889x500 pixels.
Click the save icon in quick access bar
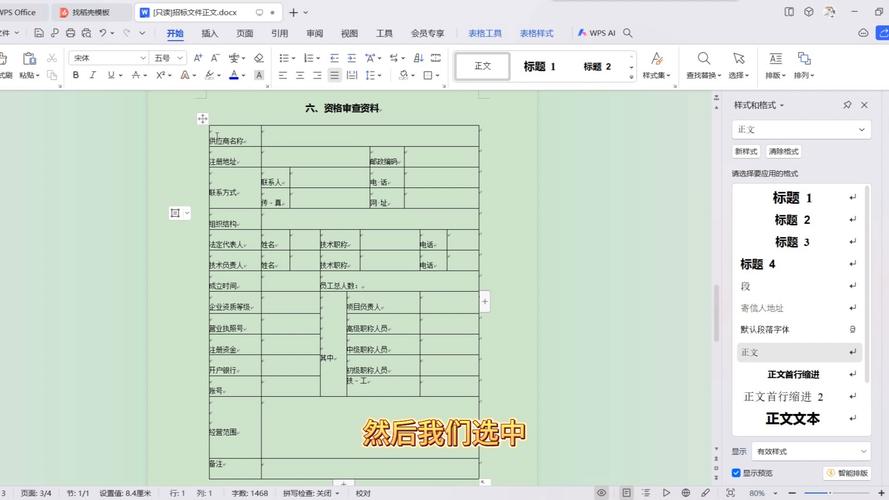[39, 33]
